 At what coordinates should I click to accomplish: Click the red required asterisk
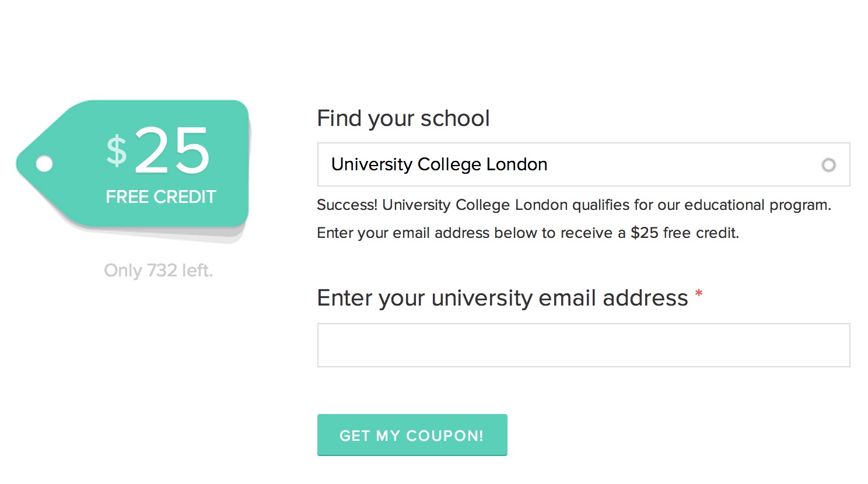click(698, 294)
